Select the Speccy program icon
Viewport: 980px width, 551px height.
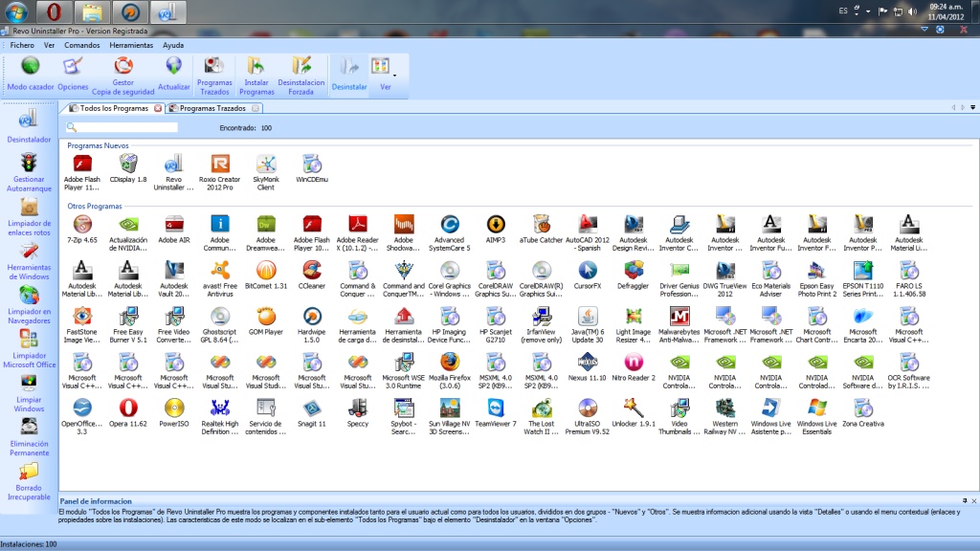click(358, 412)
